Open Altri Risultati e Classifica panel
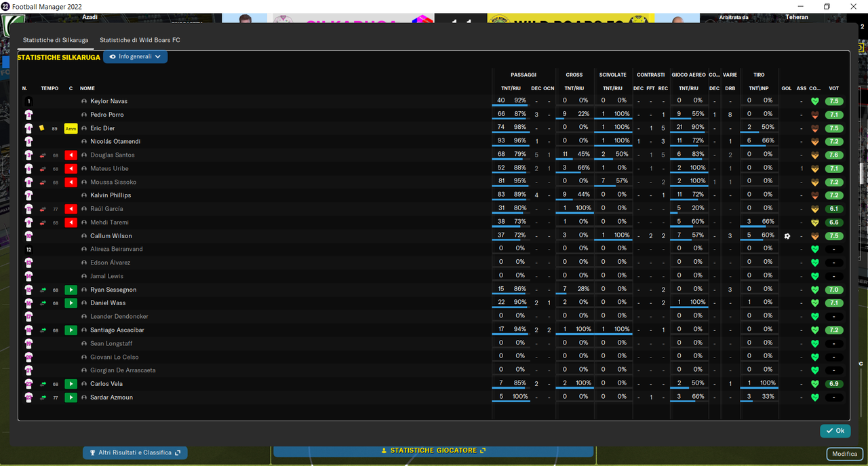Image resolution: width=868 pixels, height=466 pixels. [135, 452]
